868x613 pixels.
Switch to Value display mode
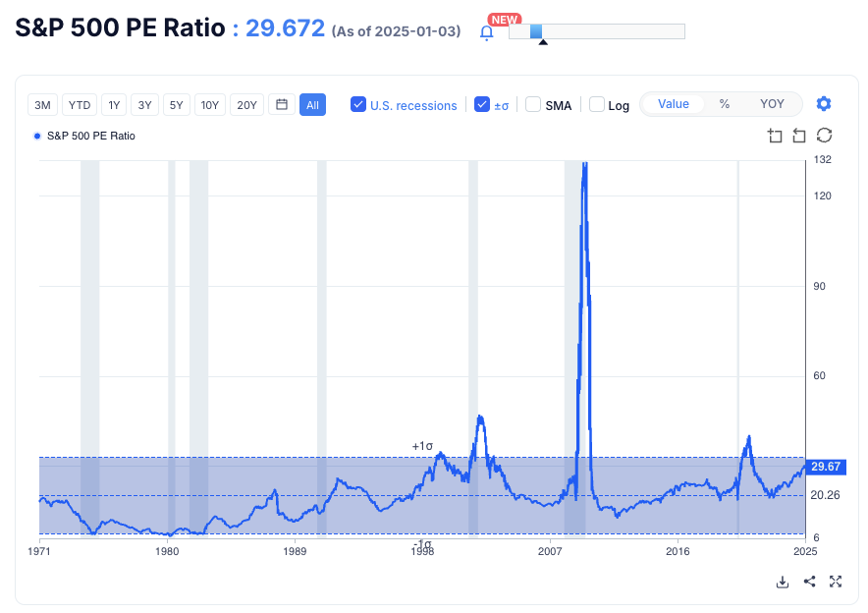pos(674,104)
